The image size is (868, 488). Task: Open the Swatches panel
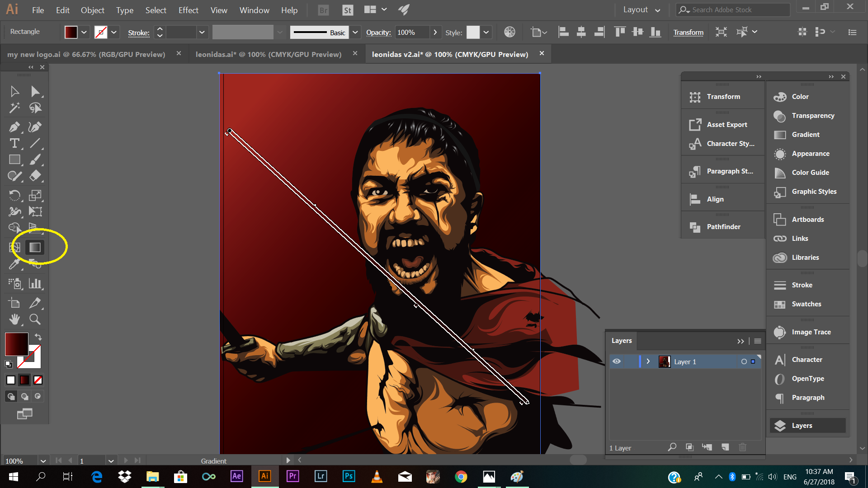[806, 304]
